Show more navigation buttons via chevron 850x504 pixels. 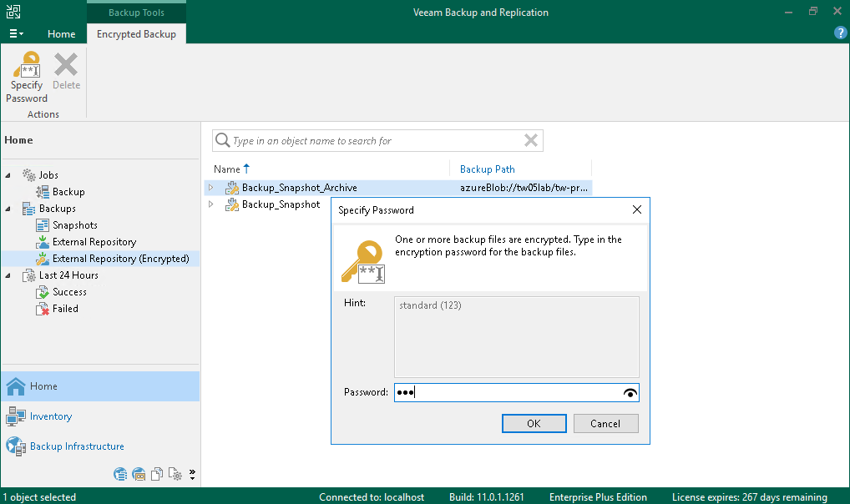pyautogui.click(x=192, y=474)
